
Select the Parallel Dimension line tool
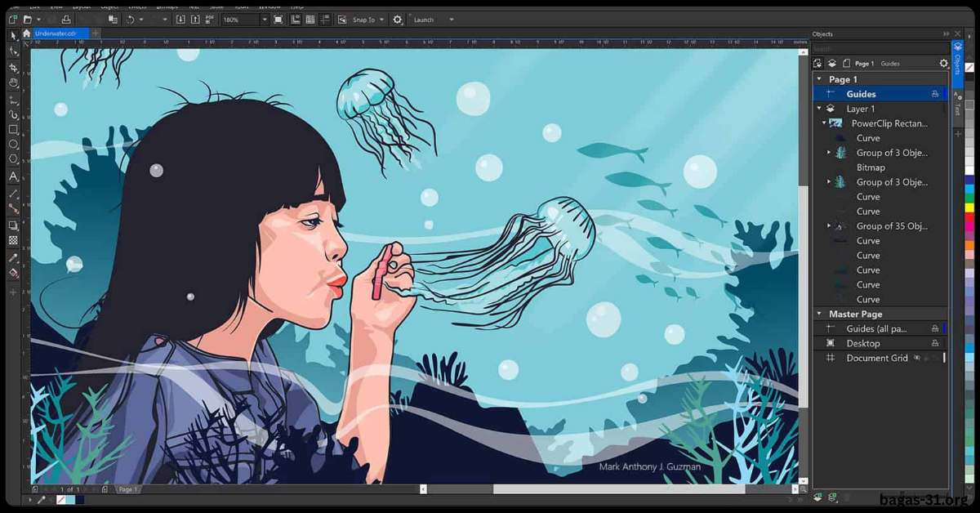coord(13,194)
